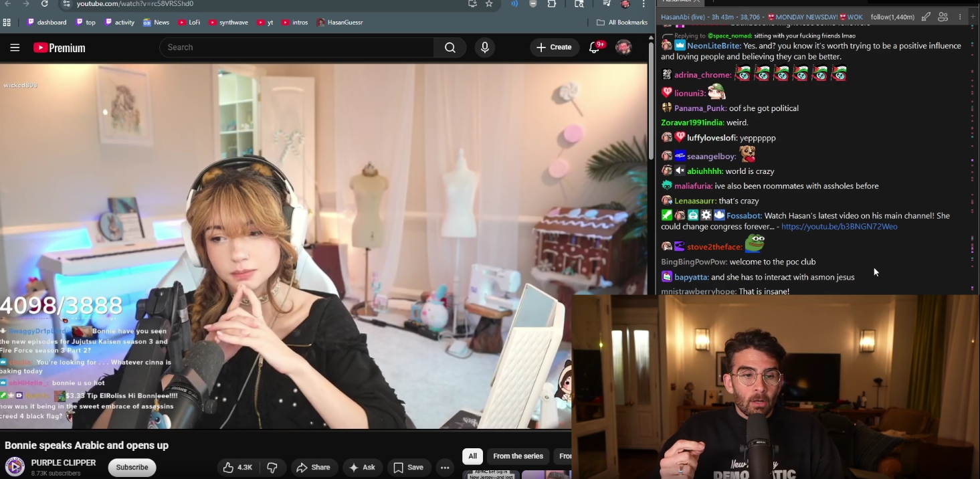
Task: Click the first recommended video thumbnail
Action: click(x=490, y=475)
